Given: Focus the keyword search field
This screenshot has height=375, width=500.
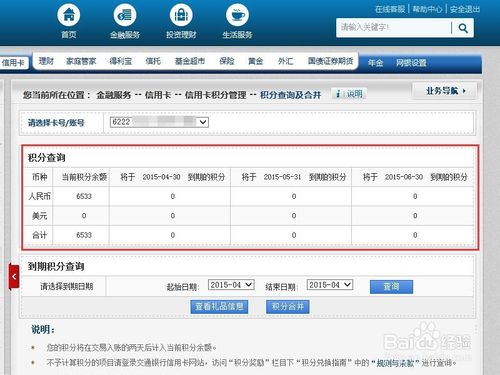Looking at the screenshot, I should point(394,28).
